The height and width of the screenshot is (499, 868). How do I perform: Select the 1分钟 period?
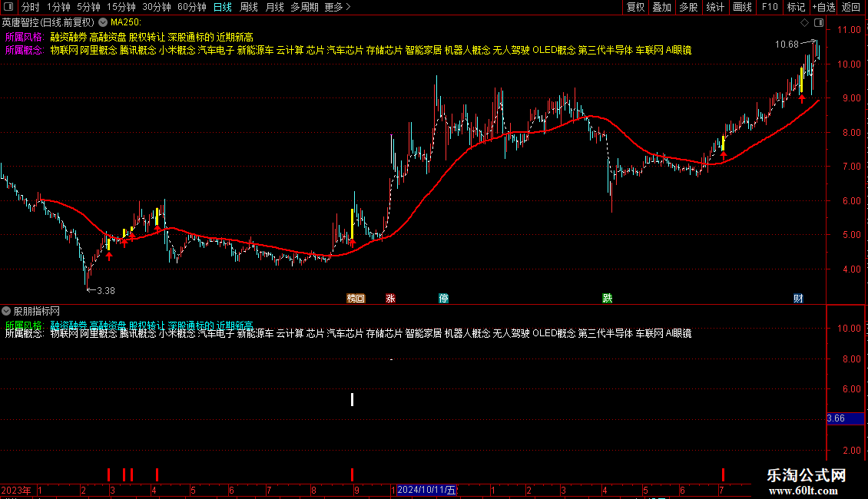[58, 7]
